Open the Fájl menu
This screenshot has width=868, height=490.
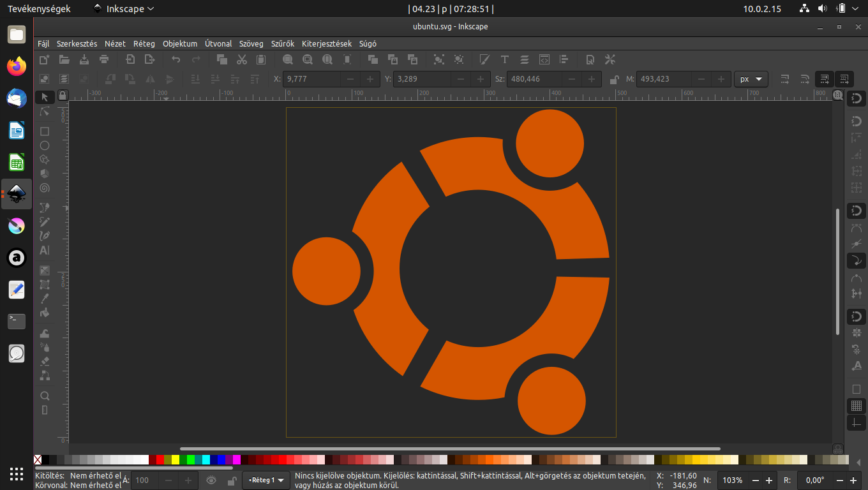(43, 44)
